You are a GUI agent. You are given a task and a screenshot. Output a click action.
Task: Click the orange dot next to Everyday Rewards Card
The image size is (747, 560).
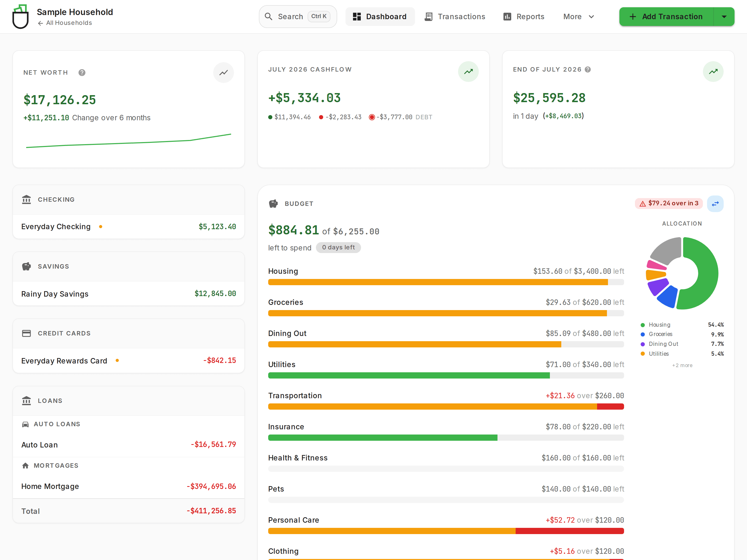click(x=117, y=361)
